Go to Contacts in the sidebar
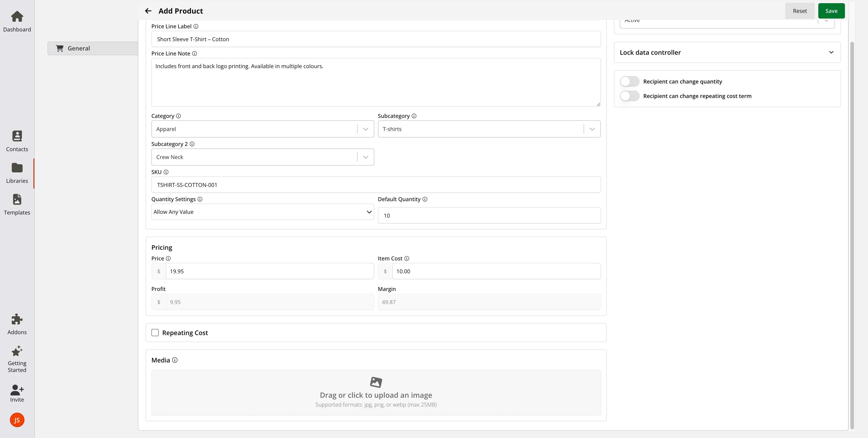The width and height of the screenshot is (868, 438). pyautogui.click(x=17, y=141)
